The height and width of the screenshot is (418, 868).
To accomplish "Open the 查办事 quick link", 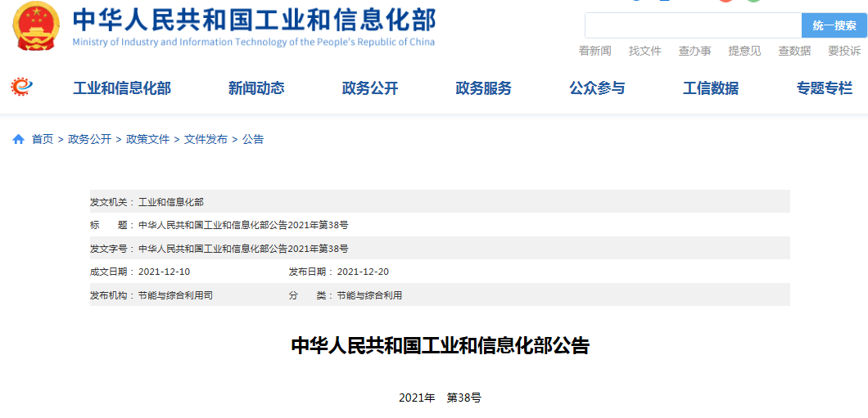I will coord(694,51).
